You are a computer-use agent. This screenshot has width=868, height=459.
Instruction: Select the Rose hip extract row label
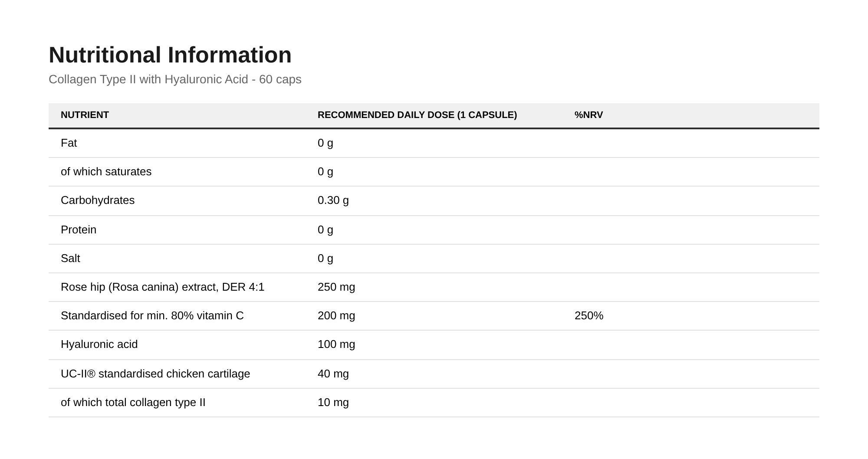[x=162, y=287]
